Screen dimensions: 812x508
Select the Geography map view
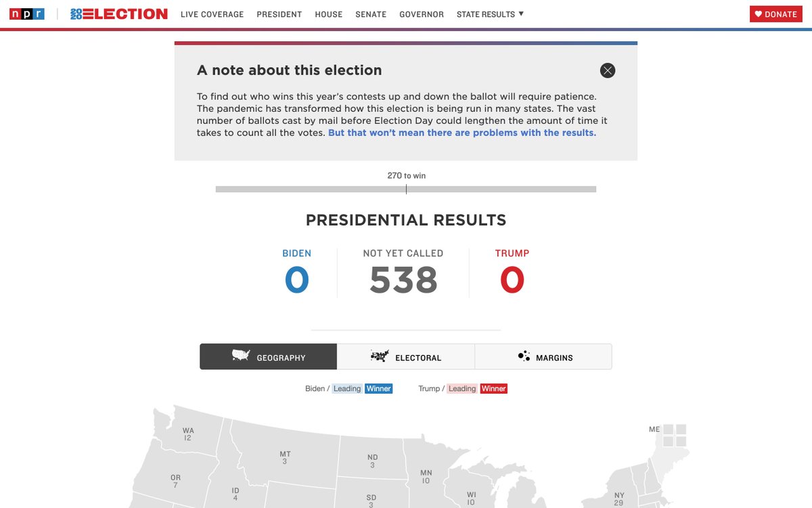click(x=269, y=357)
